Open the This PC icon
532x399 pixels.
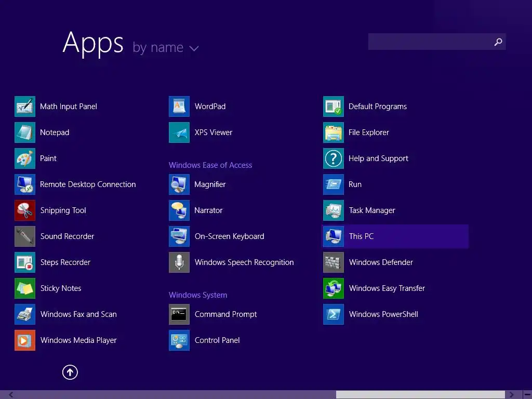pos(334,236)
